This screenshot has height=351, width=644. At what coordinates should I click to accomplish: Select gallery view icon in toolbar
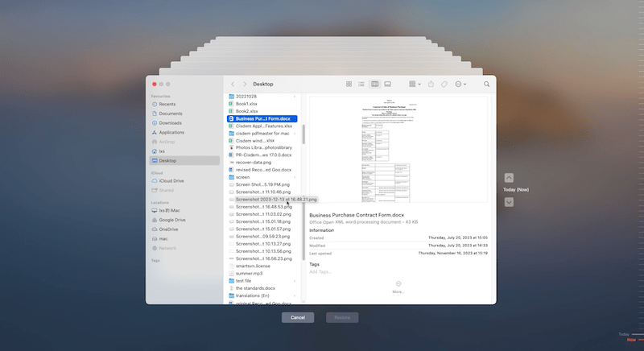387,84
